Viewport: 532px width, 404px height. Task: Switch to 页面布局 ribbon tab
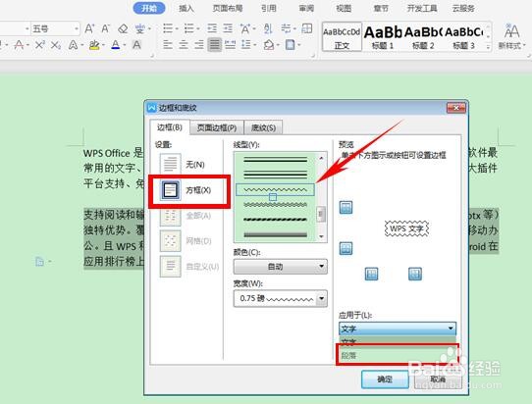tap(228, 9)
